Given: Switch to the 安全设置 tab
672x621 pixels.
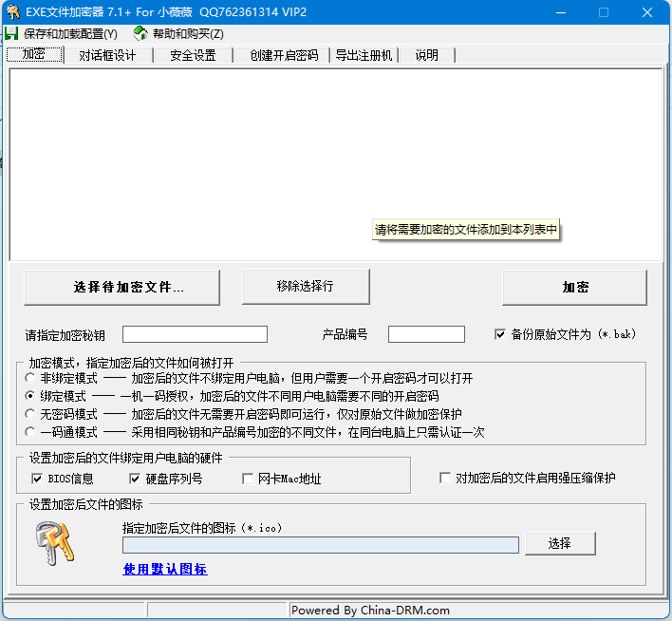Looking at the screenshot, I should point(193,55).
